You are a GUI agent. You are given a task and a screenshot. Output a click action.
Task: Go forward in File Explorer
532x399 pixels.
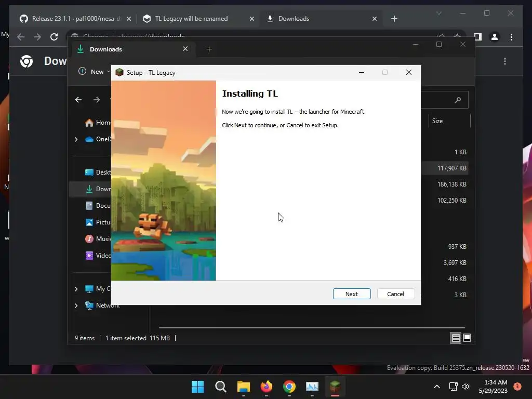click(x=97, y=100)
